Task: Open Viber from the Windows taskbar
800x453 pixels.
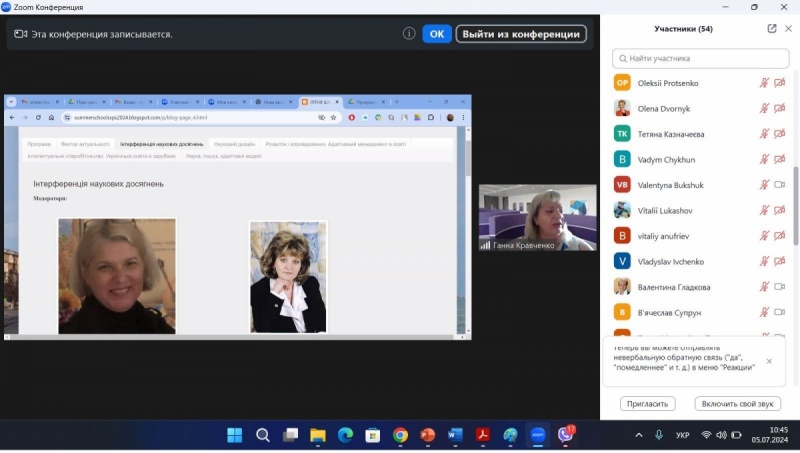Action: [565, 435]
